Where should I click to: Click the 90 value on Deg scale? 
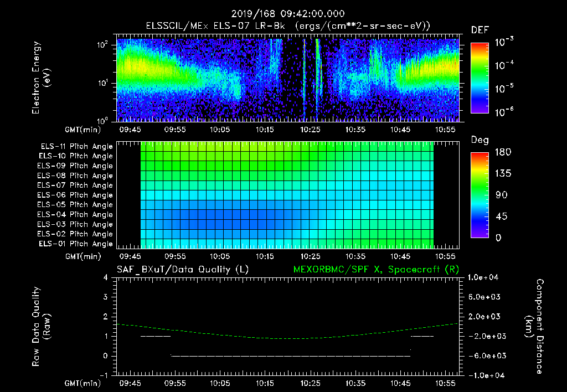[x=502, y=195]
